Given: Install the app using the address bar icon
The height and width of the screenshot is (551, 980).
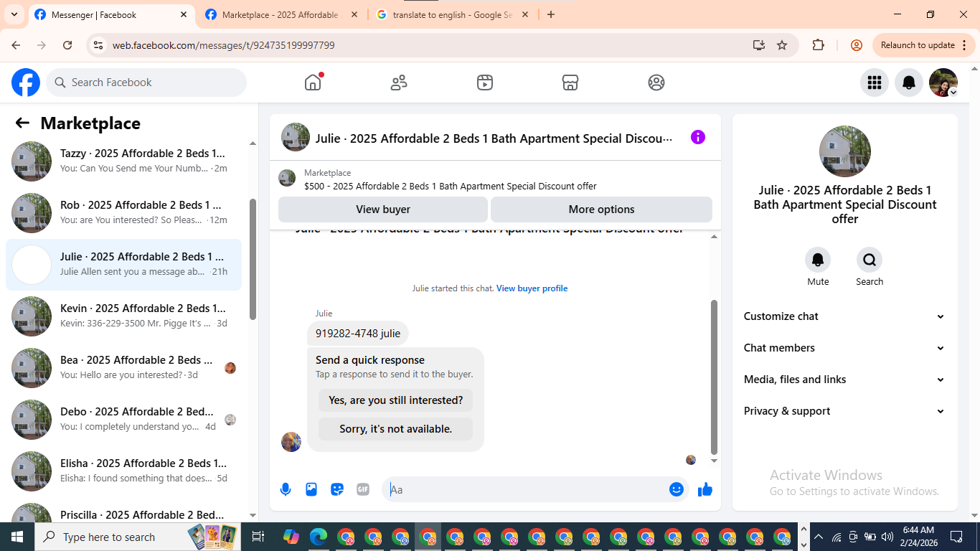Looking at the screenshot, I should point(759,45).
